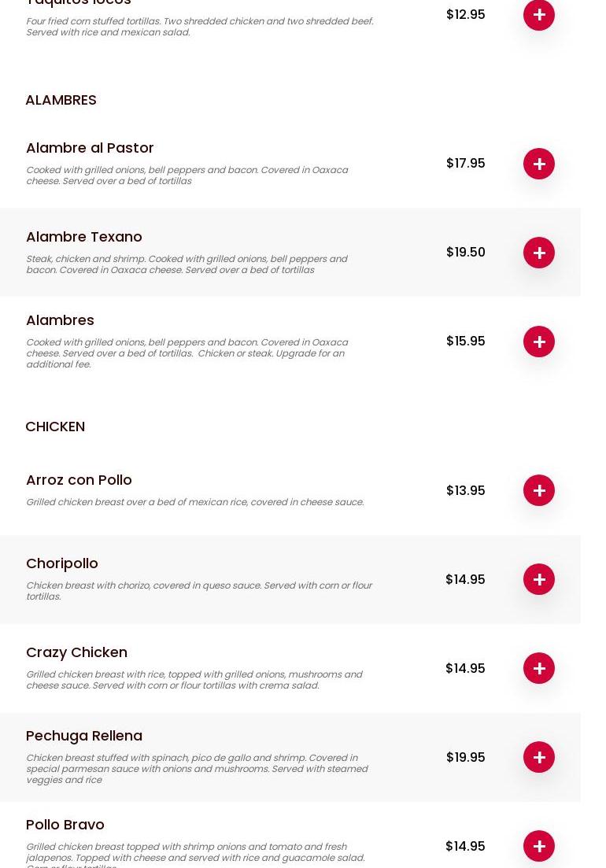Add Pechuga Rellena to the cart
Viewport: 606px width, 868px height.
[538, 757]
